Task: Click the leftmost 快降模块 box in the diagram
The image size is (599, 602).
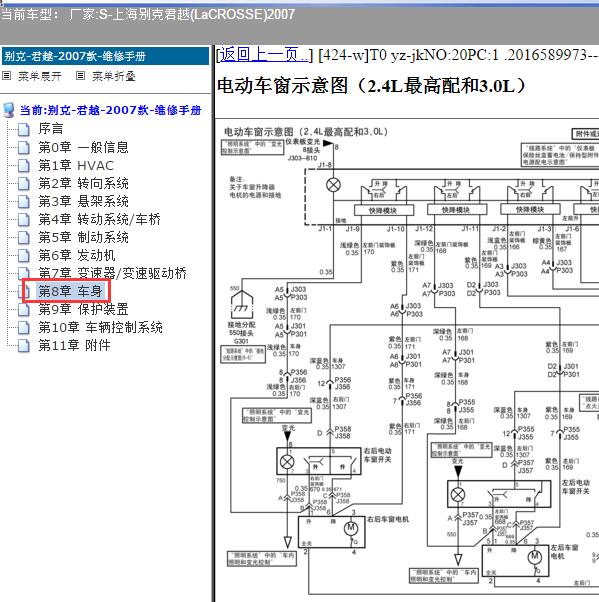Action: click(384, 210)
